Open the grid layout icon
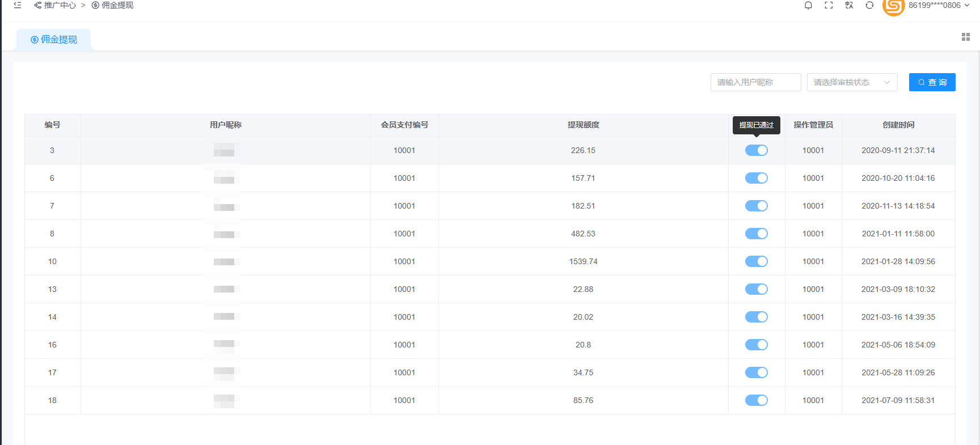 tap(965, 37)
